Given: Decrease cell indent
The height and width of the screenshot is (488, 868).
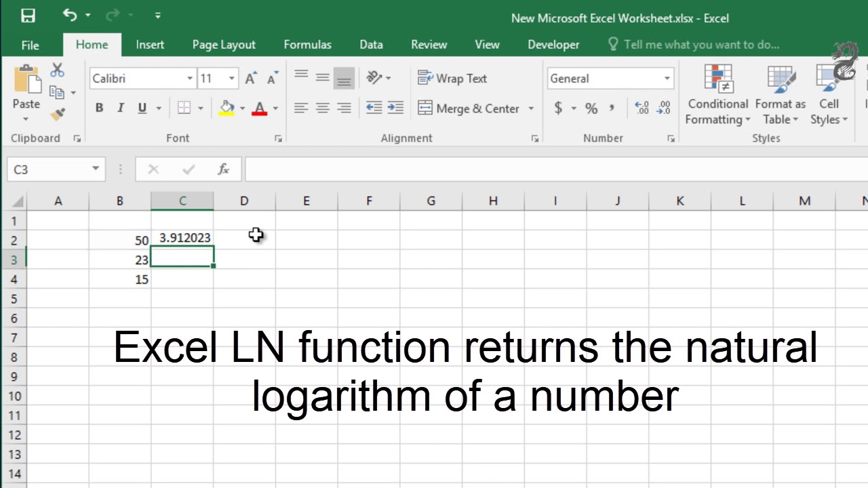Looking at the screenshot, I should 374,108.
